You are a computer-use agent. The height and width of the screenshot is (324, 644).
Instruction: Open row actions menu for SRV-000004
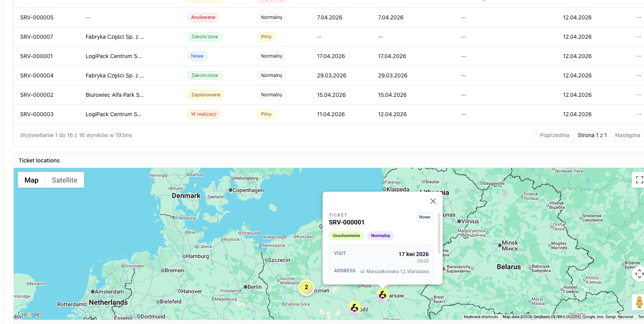pos(638,75)
